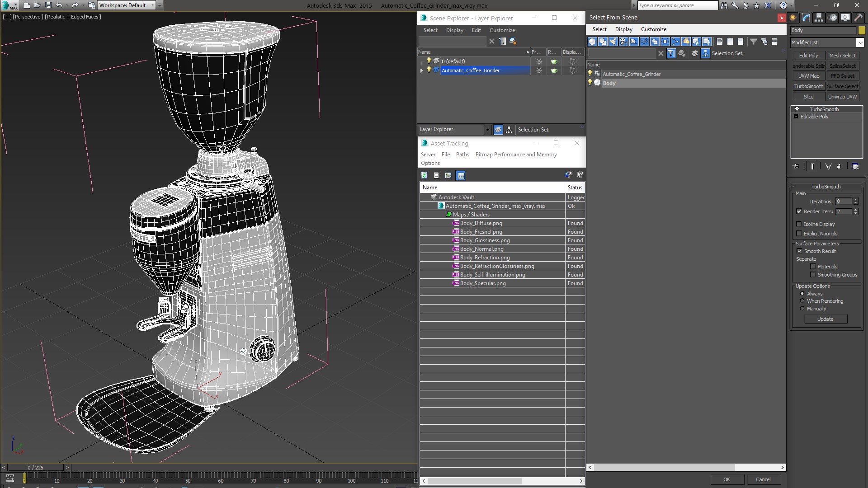Toggle Smooth Result checkbox
Image resolution: width=868 pixels, height=488 pixels.
[799, 251]
